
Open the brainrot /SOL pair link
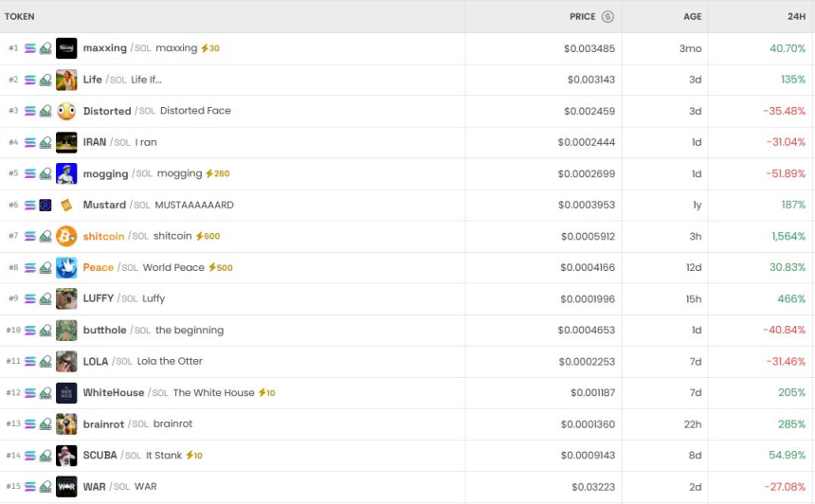point(116,424)
